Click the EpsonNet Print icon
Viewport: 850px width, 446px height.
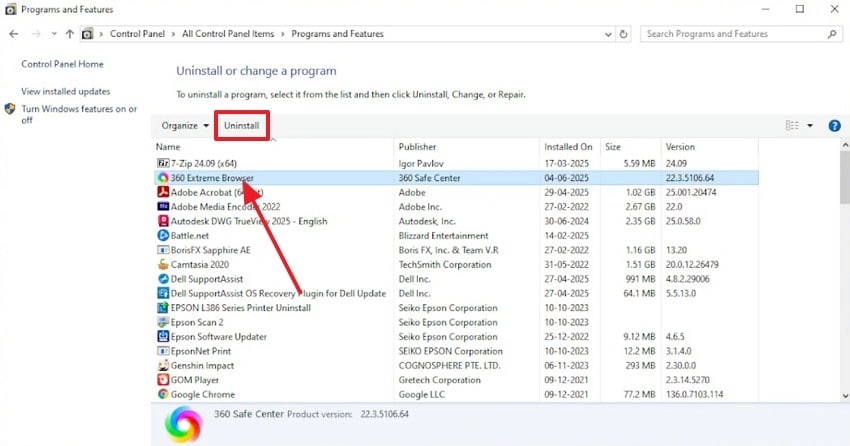point(163,351)
